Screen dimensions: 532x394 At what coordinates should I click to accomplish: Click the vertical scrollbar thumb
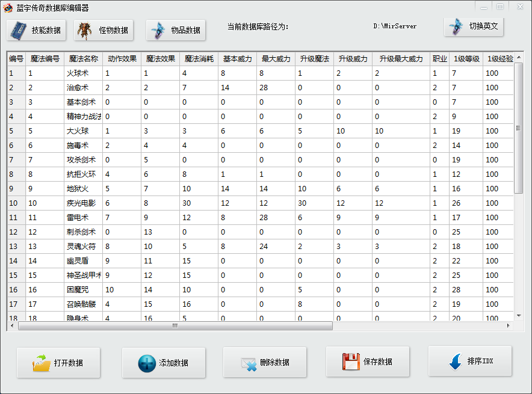[x=519, y=128]
